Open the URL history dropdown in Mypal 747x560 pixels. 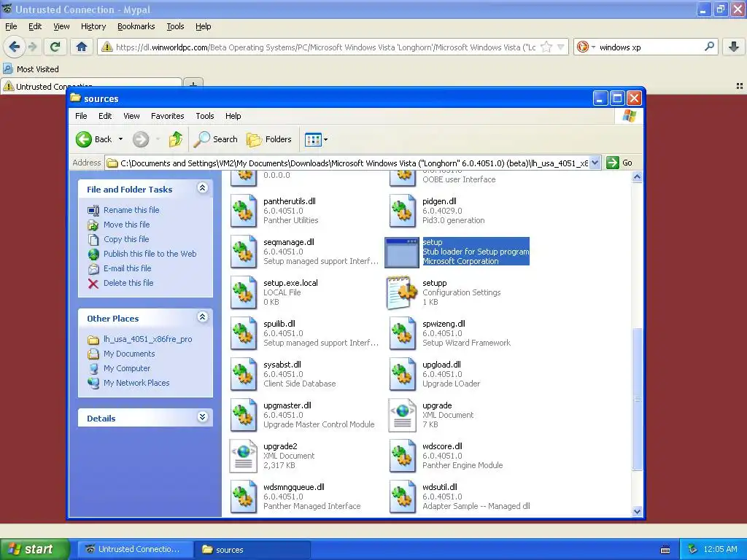561,47
